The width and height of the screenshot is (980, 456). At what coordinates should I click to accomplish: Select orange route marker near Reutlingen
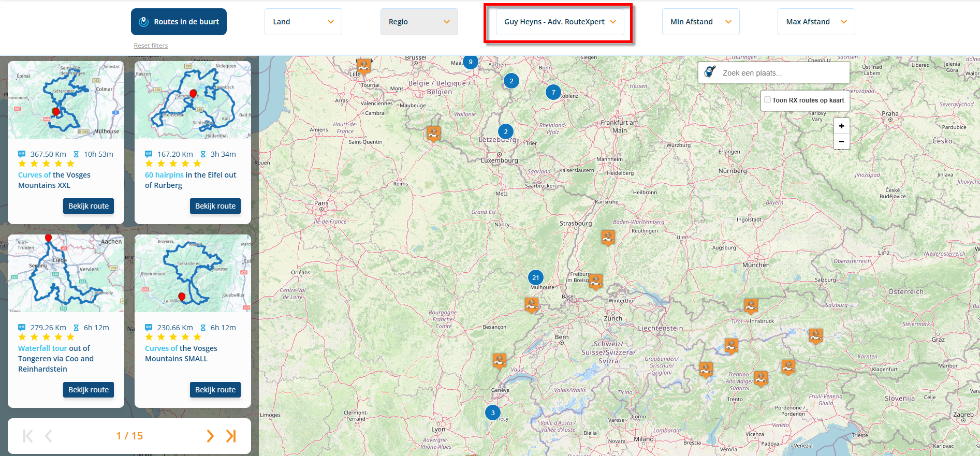coord(608,238)
